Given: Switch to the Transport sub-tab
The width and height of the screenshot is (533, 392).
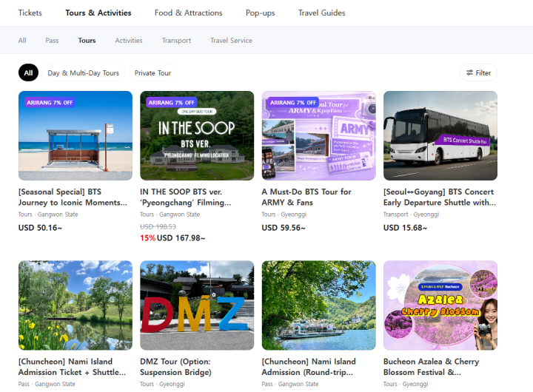Looking at the screenshot, I should (176, 41).
